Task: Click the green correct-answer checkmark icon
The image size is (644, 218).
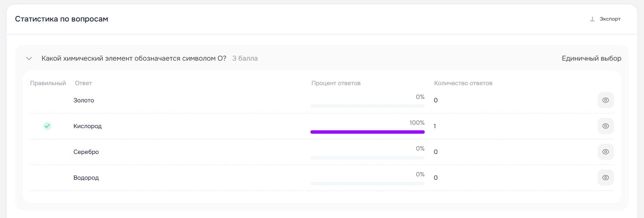Action: tap(47, 126)
